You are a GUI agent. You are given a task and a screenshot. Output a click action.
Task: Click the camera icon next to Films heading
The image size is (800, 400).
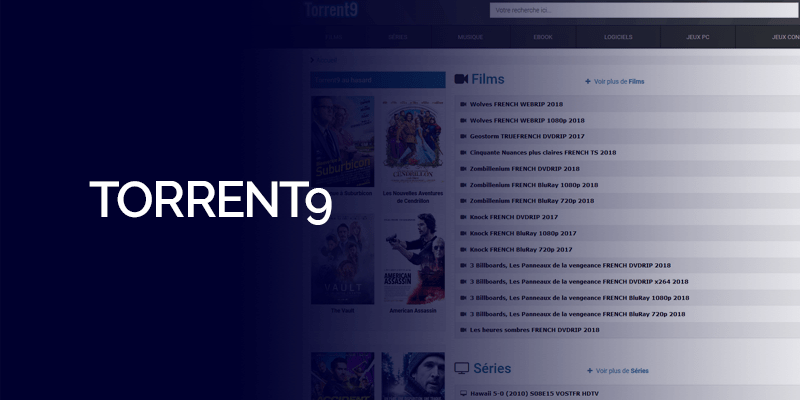click(461, 79)
